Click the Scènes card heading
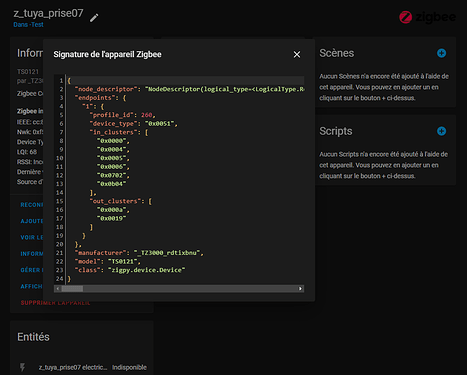 [337, 53]
